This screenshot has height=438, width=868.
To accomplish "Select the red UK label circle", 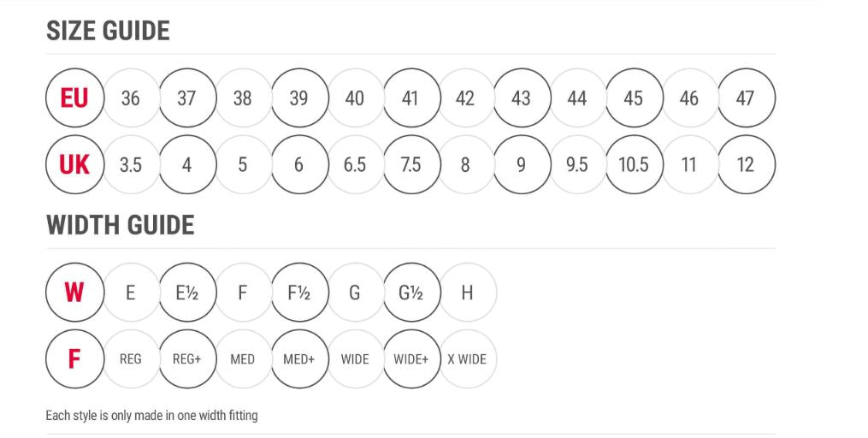I will coord(74,164).
